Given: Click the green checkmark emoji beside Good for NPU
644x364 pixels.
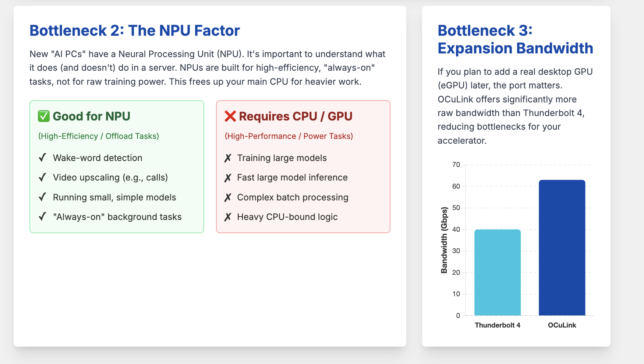Looking at the screenshot, I should (44, 116).
